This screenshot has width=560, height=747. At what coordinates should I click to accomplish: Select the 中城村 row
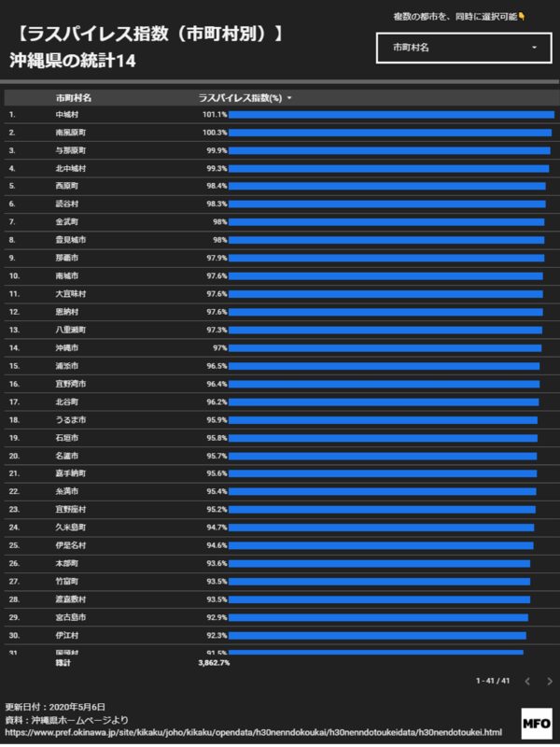281,115
